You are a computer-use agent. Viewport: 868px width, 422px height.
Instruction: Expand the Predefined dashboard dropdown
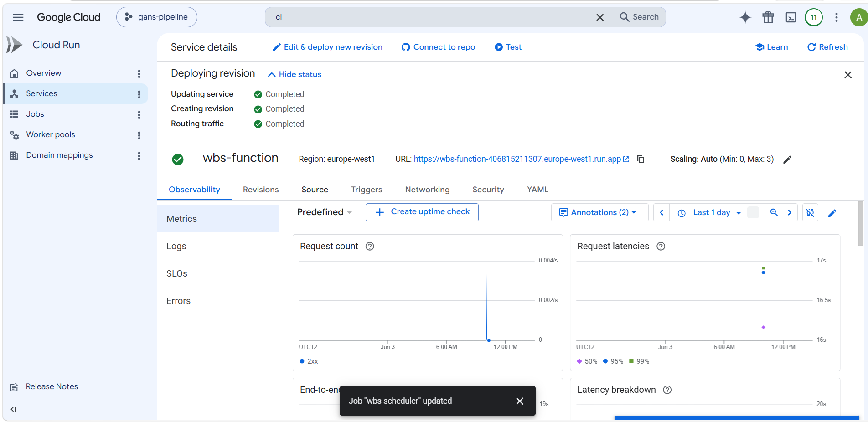pos(325,212)
